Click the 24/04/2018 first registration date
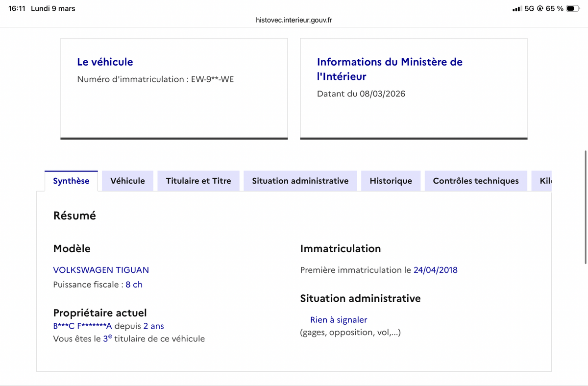 tap(436, 270)
